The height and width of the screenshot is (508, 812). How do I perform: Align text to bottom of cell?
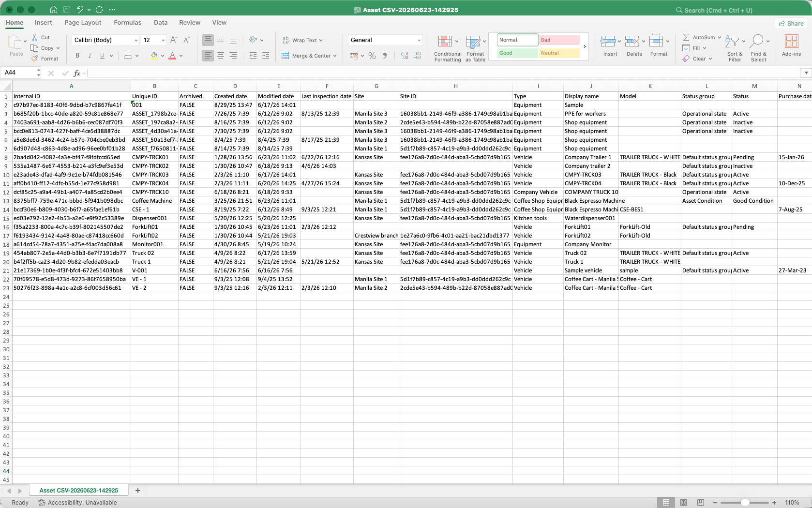[x=233, y=40]
